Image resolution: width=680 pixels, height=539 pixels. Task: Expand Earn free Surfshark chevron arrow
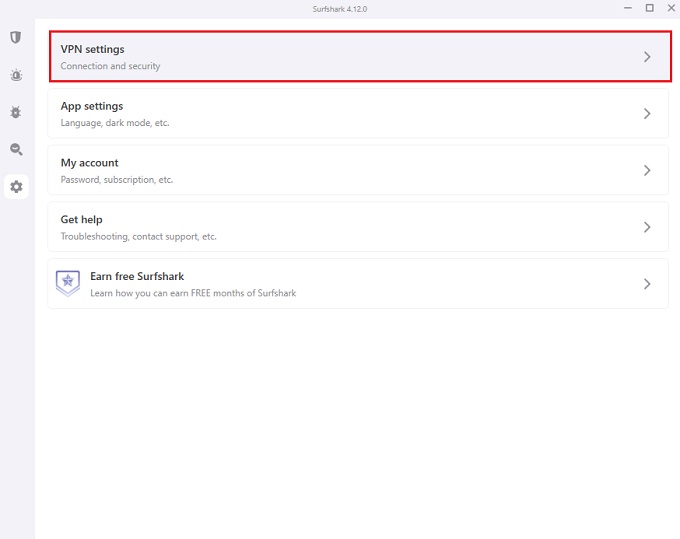(x=647, y=284)
